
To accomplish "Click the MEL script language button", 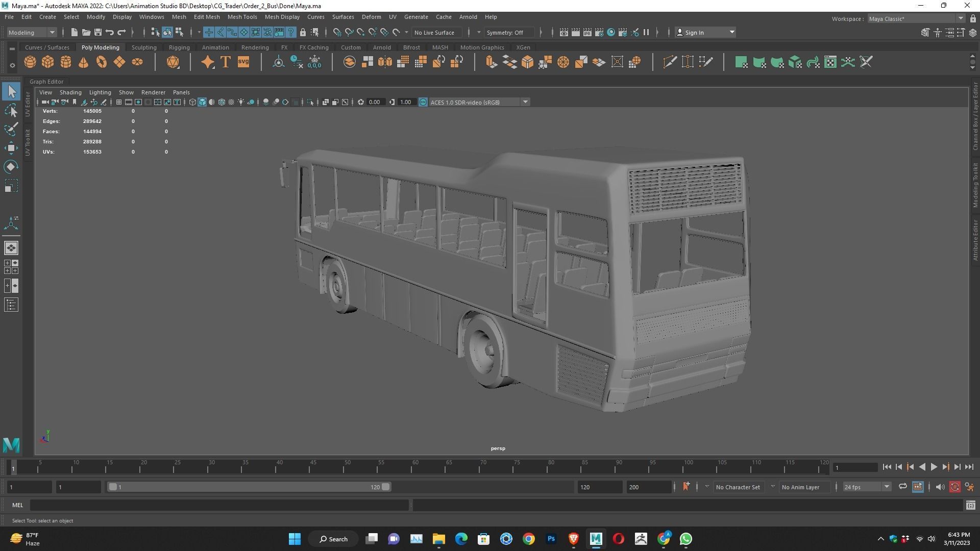I will tap(17, 505).
